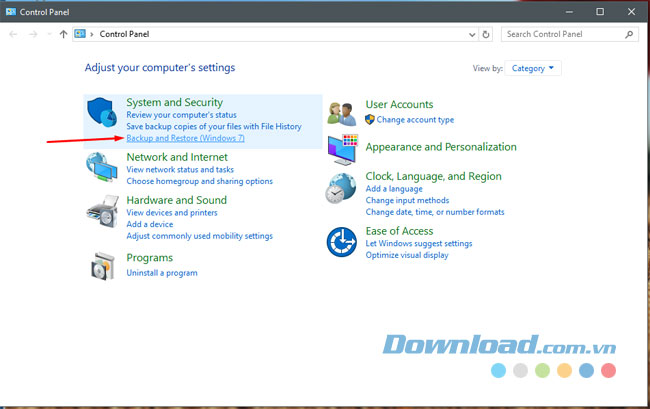Open Network and Internet heading

177,157
